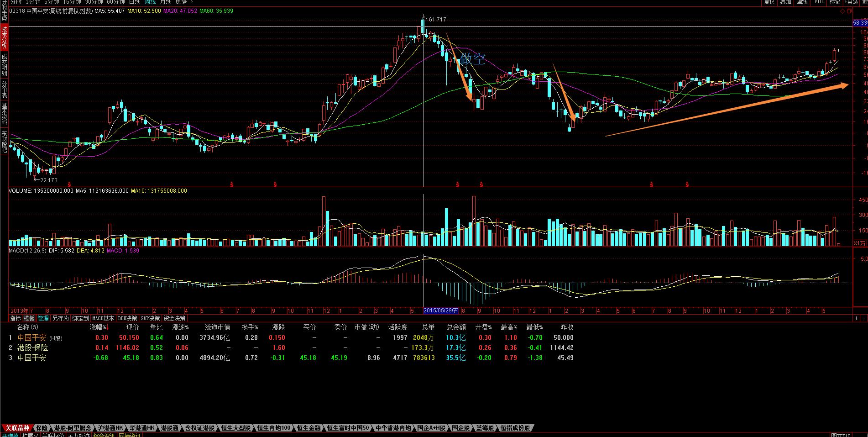The width and height of the screenshot is (868, 437).
Task: Open the 恒生富时中国50 sector tab
Action: coord(348,428)
